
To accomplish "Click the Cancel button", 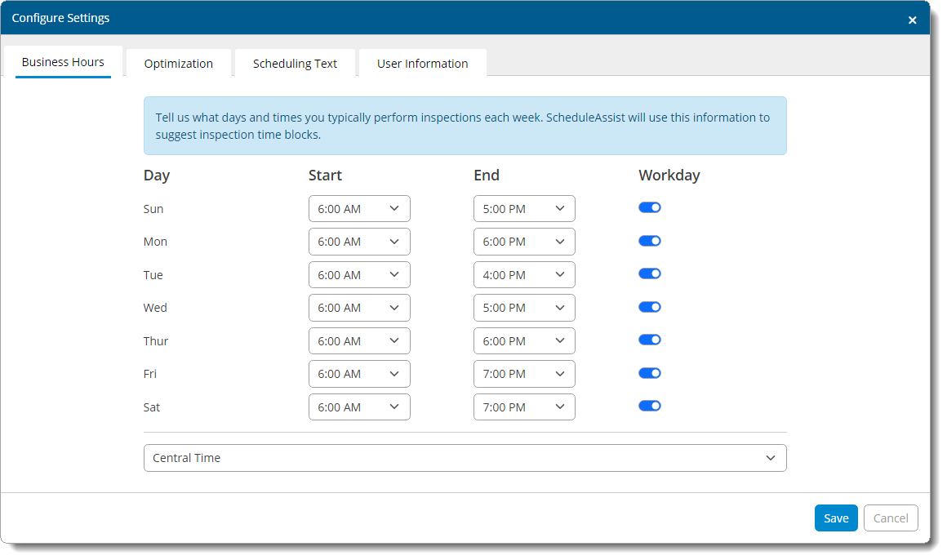I will (x=890, y=518).
